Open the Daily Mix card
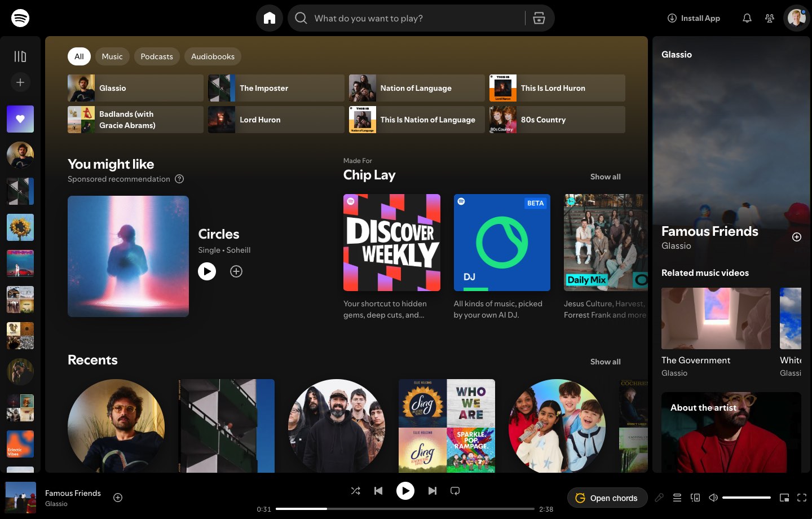Viewport: 812px width, 519px height. 606,243
